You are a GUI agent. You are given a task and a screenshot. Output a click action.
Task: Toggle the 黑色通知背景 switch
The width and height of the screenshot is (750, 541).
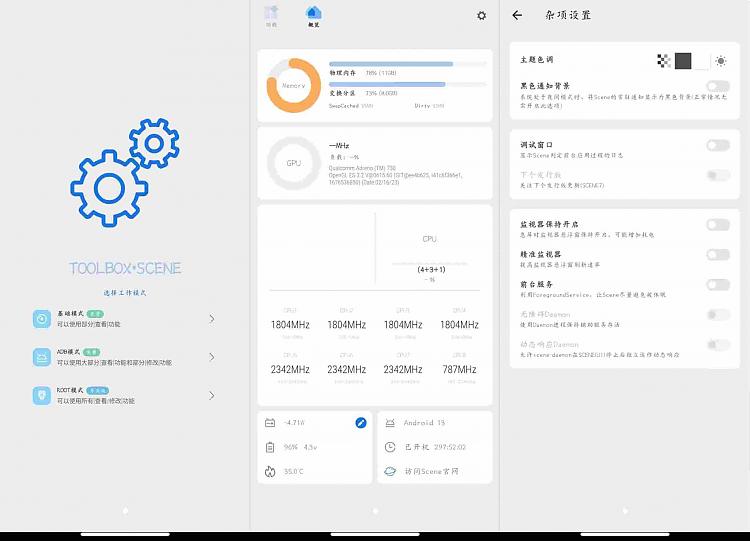[x=717, y=87]
